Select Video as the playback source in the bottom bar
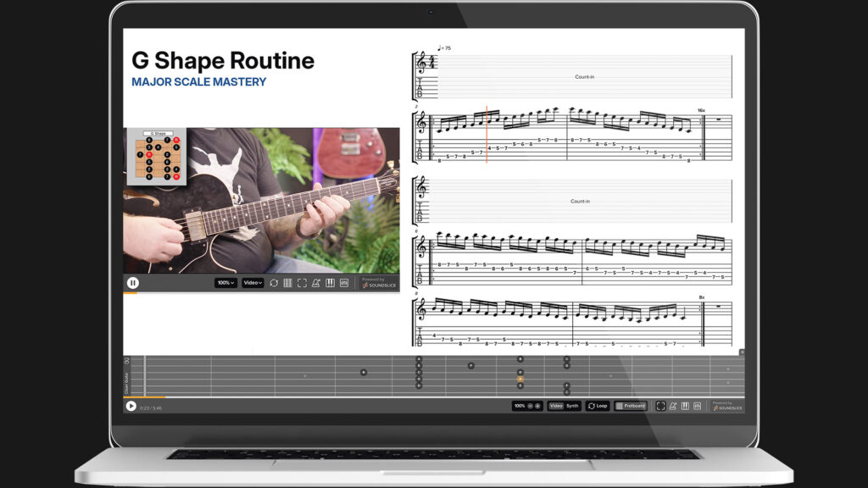The height and width of the screenshot is (488, 868). click(x=556, y=406)
